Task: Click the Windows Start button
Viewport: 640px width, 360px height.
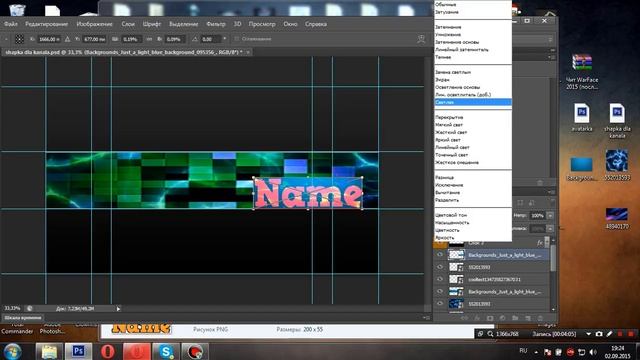Action: [13, 351]
